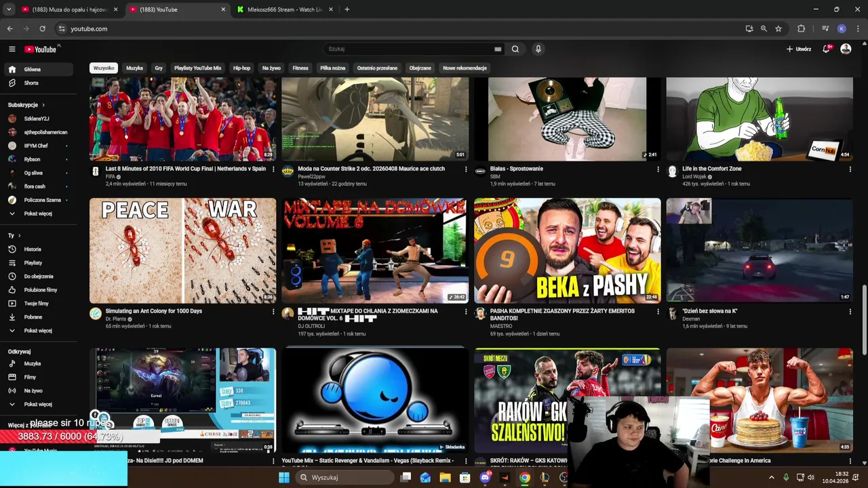868x488 pixels.
Task: Open the Discord taskbar icon
Action: [485, 477]
